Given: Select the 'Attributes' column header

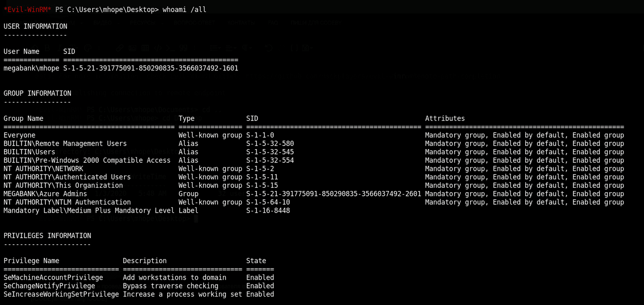Looking at the screenshot, I should point(445,118).
